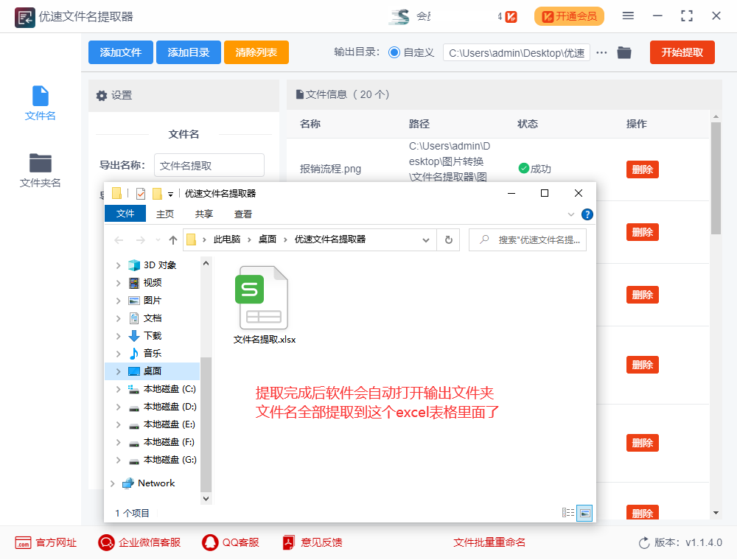The height and width of the screenshot is (560, 737).
Task: Send 意见反馈 feedback
Action: 312,542
